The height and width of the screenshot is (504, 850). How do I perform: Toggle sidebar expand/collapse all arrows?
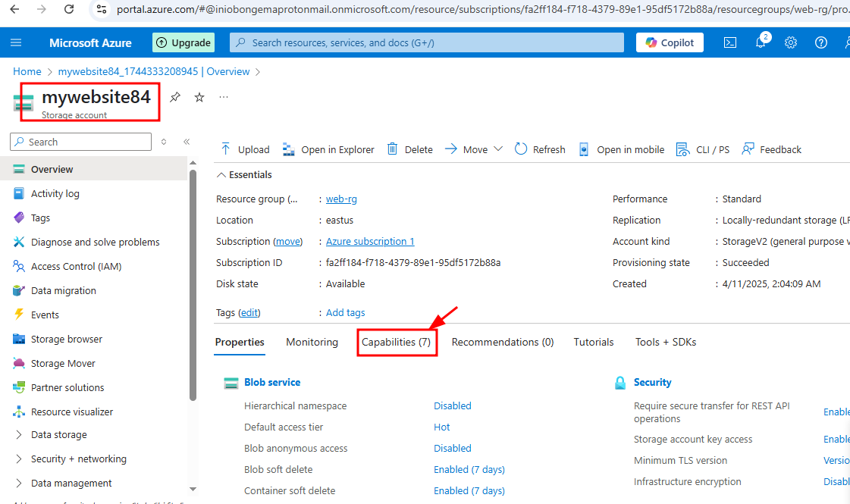click(164, 142)
